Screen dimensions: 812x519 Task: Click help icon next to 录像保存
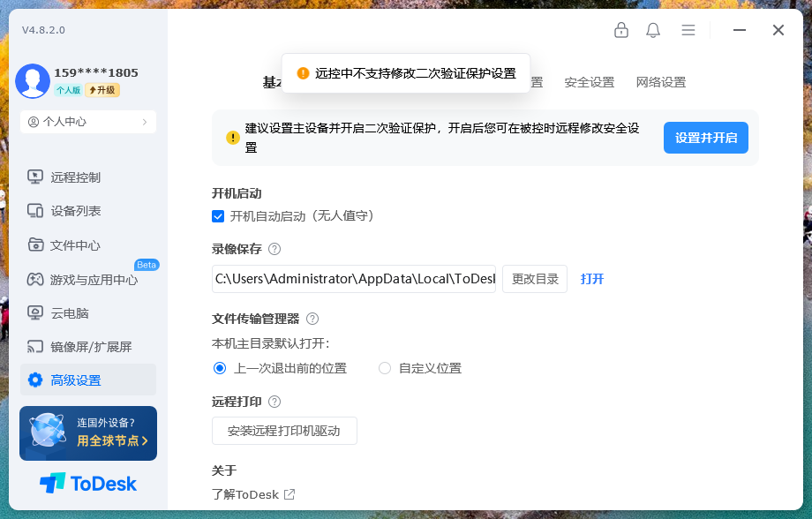coord(274,250)
